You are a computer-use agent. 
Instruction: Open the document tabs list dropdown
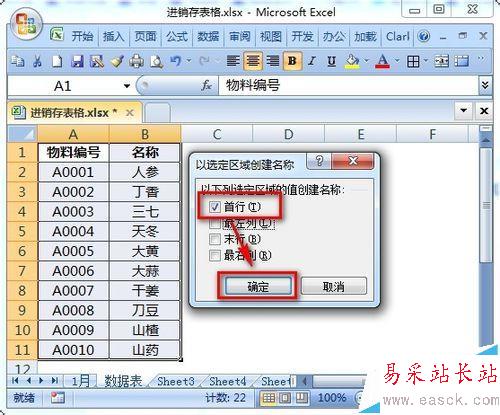[x=464, y=110]
